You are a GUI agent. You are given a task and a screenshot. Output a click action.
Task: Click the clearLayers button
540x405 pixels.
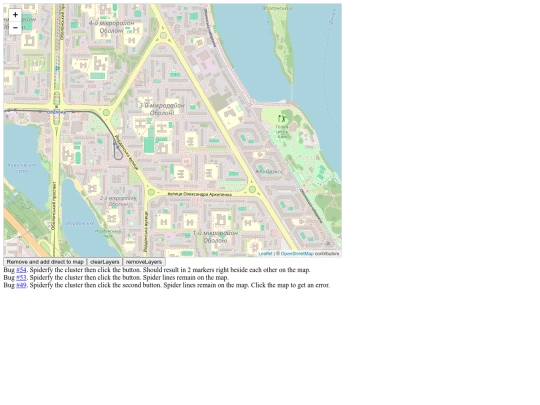[105, 262]
